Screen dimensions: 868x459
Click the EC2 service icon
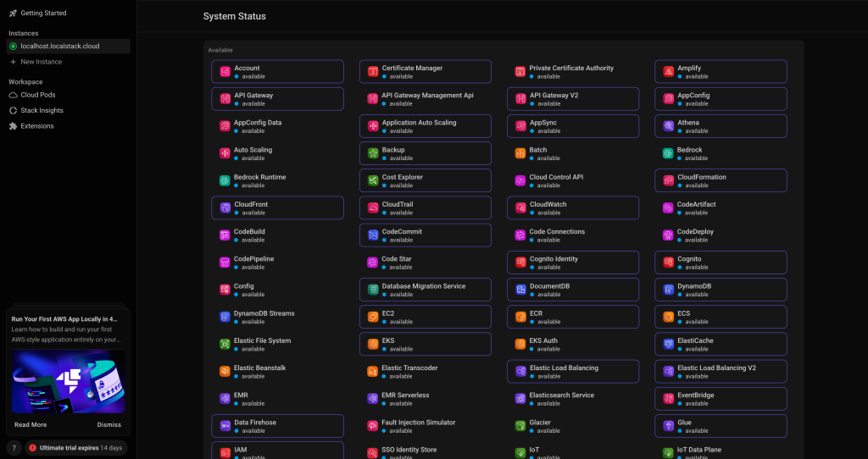(373, 317)
